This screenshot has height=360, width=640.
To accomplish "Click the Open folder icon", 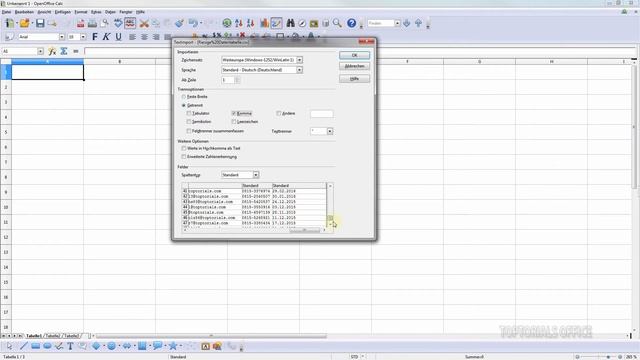I will (x=24, y=23).
